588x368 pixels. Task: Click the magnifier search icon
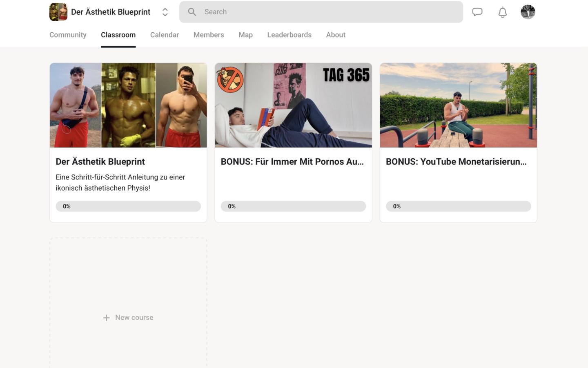tap(192, 12)
